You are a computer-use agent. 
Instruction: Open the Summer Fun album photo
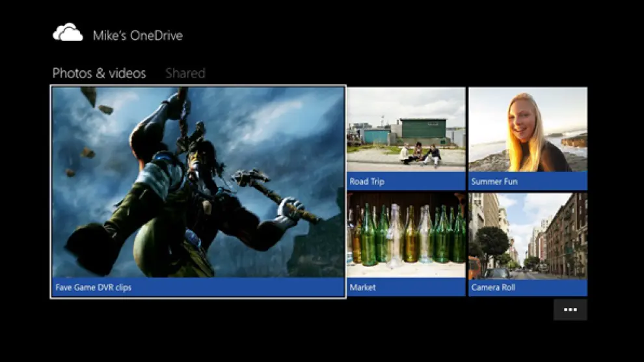(528, 130)
